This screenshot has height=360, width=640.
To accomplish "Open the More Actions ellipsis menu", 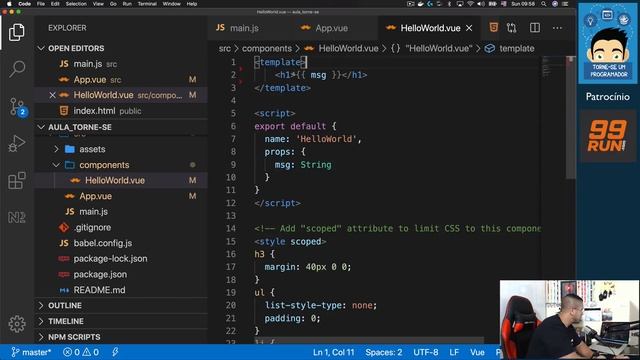I will (557, 28).
